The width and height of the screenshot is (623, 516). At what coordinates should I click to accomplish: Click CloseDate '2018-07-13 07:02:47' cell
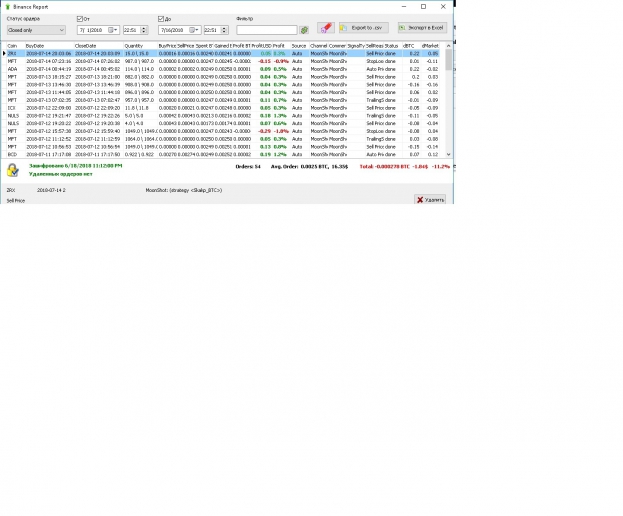click(98, 100)
